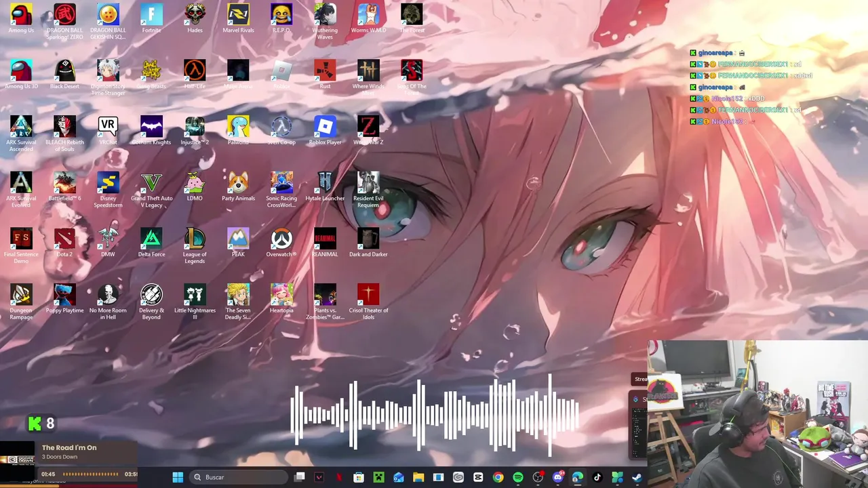The image size is (868, 488).
Task: Open Task View from the taskbar
Action: [x=300, y=477]
